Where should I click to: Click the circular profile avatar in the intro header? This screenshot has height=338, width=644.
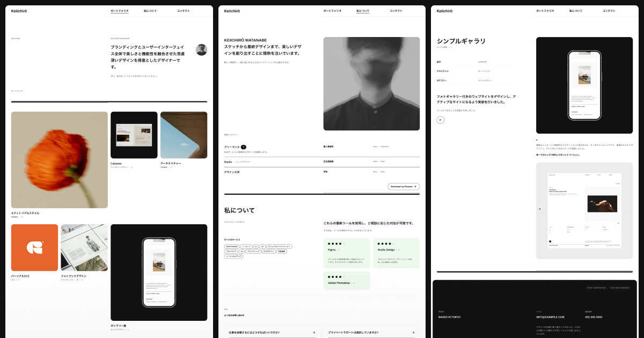coord(201,50)
